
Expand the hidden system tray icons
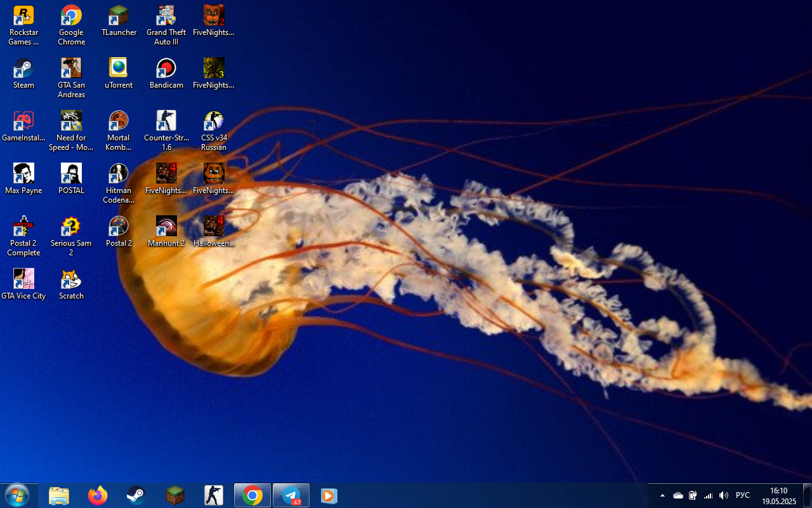(x=662, y=495)
